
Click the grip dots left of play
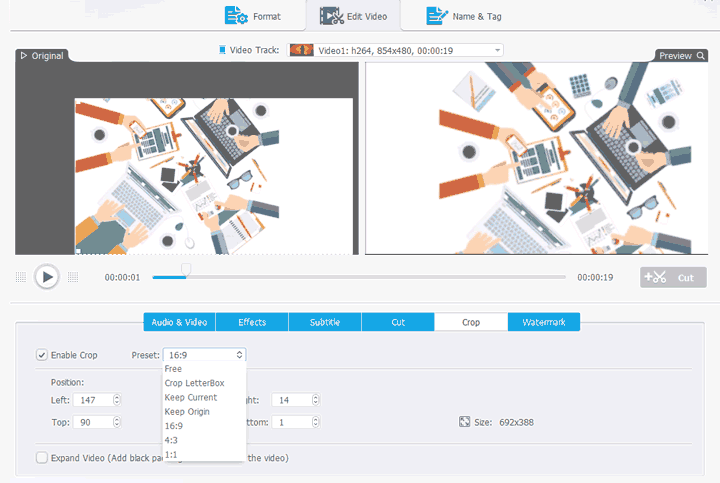[21, 277]
